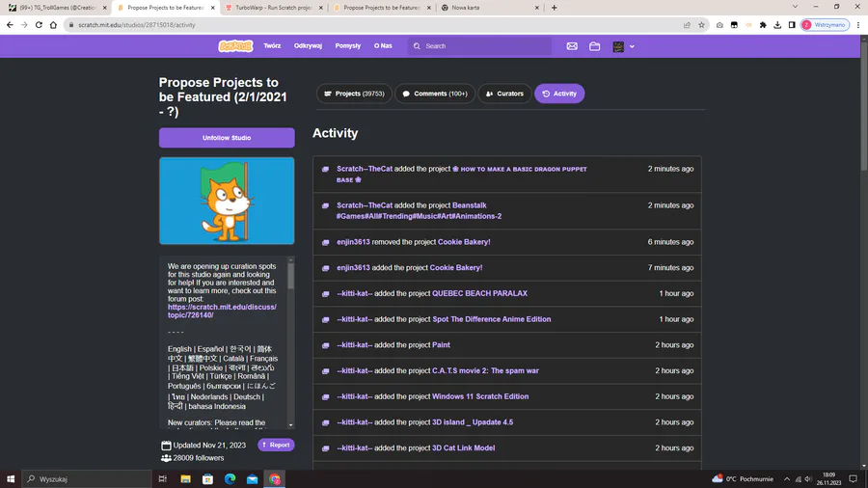Open the Odkrywaj menu item

308,46
